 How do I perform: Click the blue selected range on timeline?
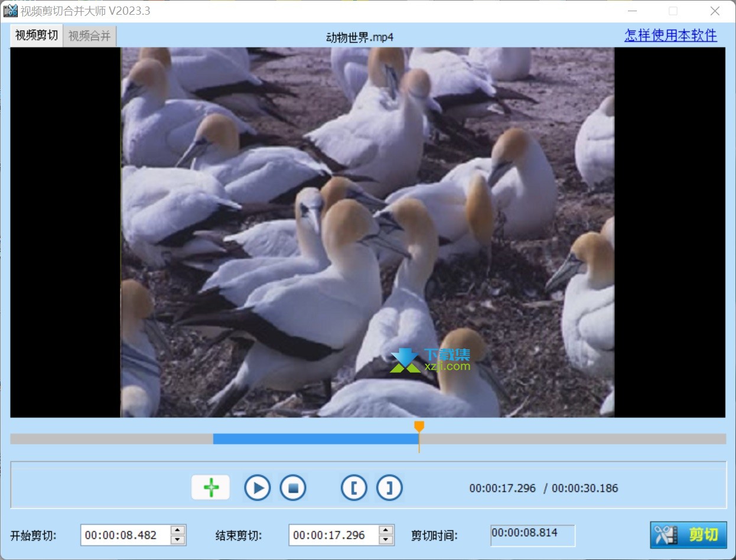coord(316,439)
